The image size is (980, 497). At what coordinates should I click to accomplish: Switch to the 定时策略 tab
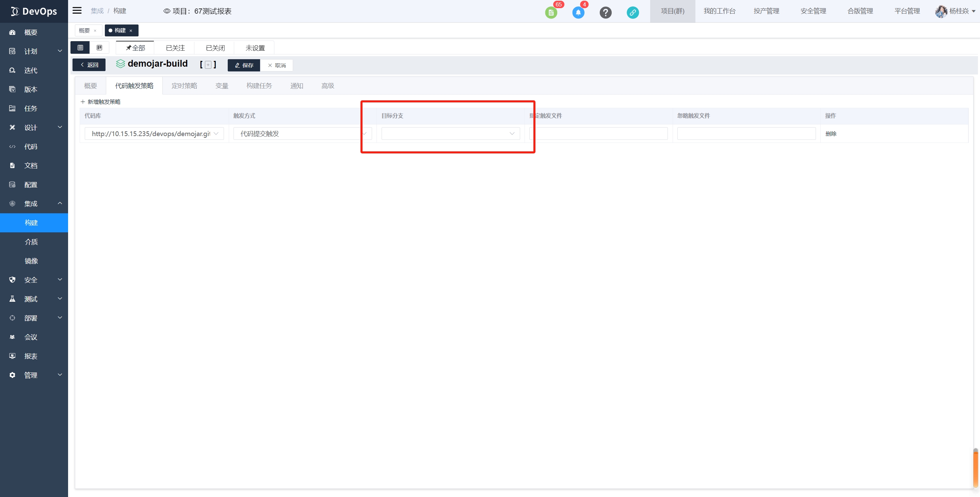point(184,86)
